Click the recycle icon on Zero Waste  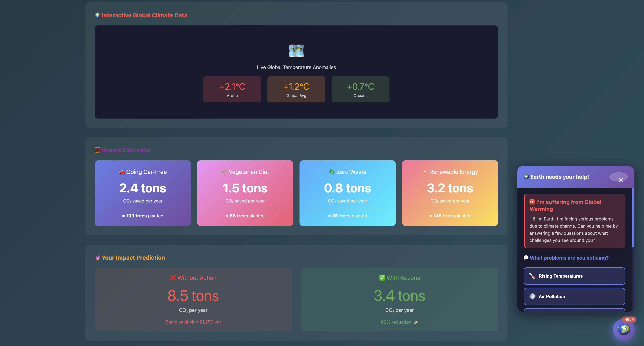tap(331, 172)
